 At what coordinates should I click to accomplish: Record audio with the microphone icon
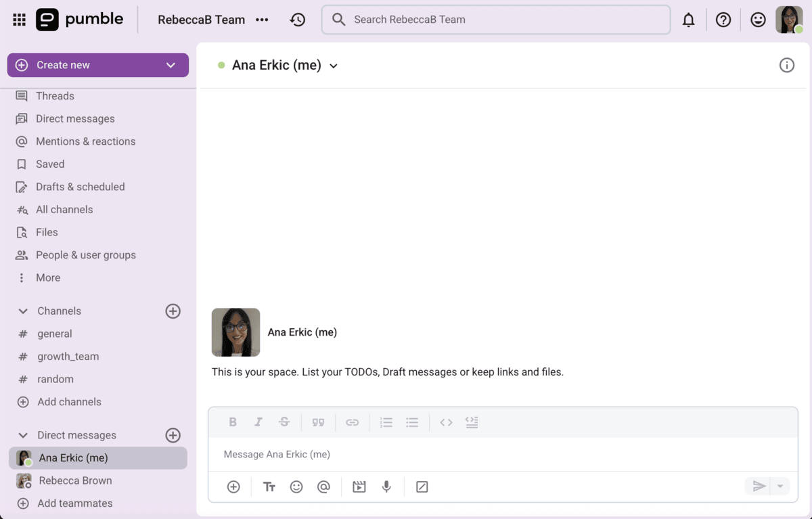386,487
